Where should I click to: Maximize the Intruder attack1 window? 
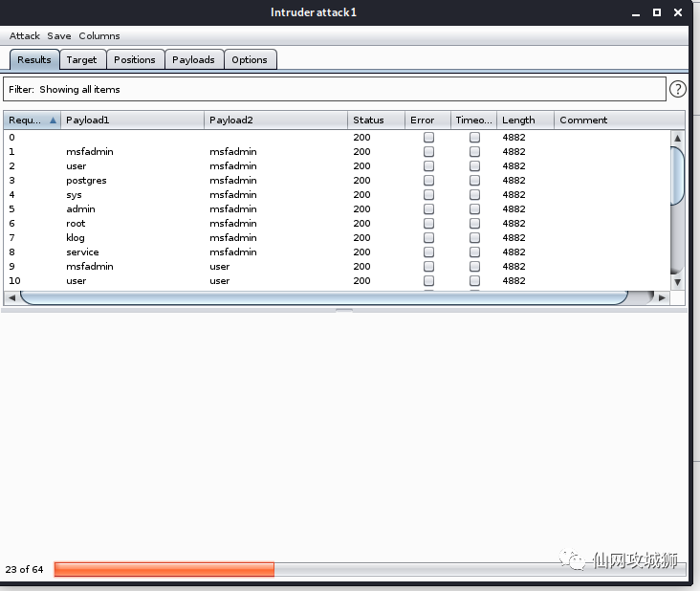coord(657,12)
